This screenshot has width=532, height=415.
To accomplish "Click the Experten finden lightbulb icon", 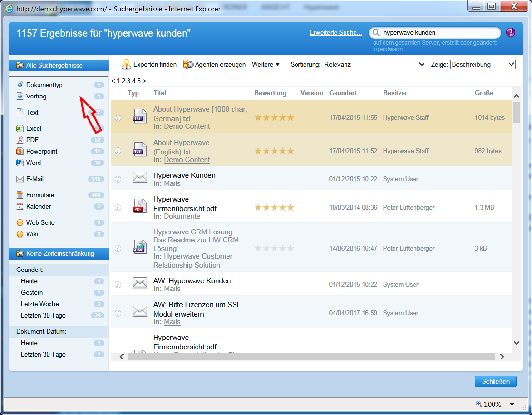I will [126, 65].
